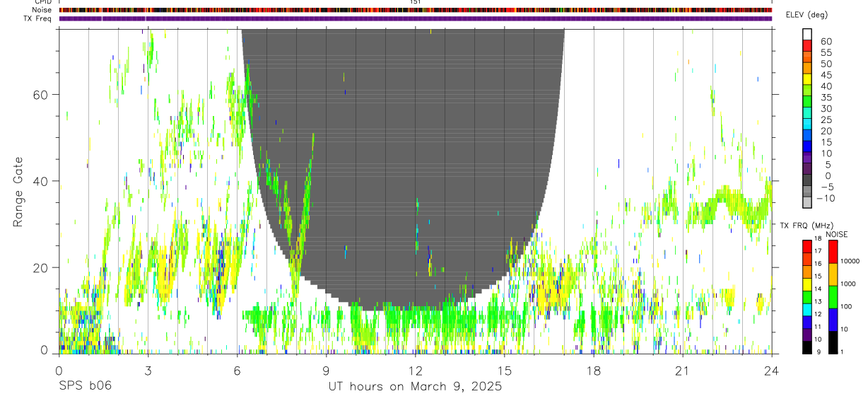Click the multicolored Noise strip above the plot
Screen dimensions: 868x401
pos(416,10)
